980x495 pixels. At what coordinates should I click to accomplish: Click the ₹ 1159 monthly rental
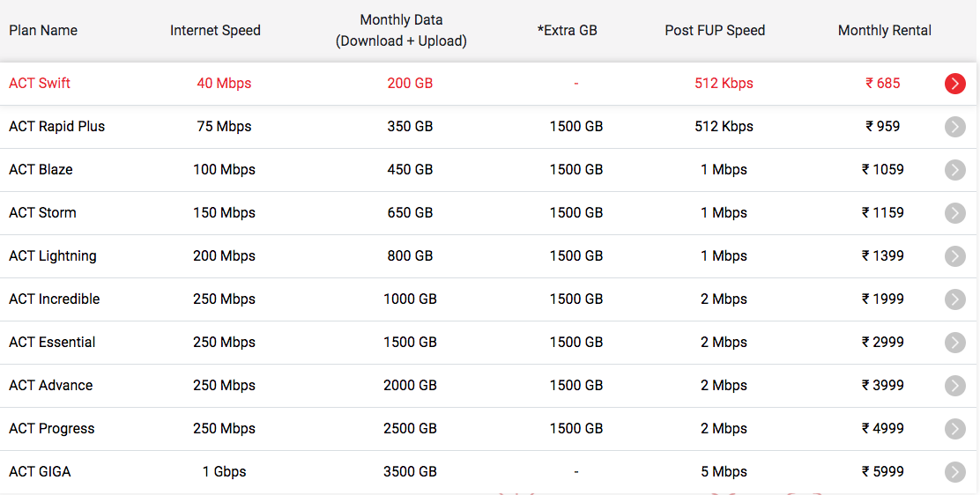(x=882, y=212)
